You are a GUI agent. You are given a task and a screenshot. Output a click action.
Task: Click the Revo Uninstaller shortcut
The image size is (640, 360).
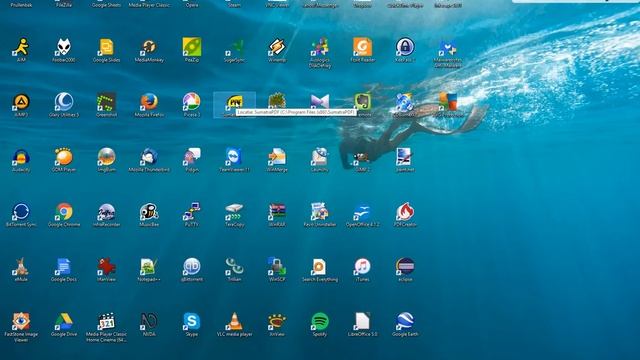pos(320,212)
